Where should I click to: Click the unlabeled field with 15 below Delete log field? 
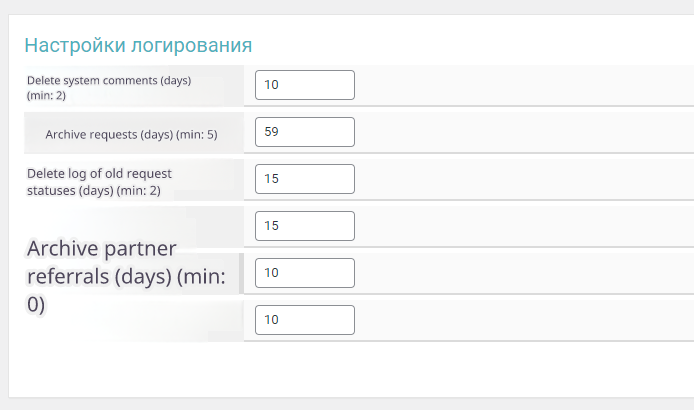[x=305, y=226]
